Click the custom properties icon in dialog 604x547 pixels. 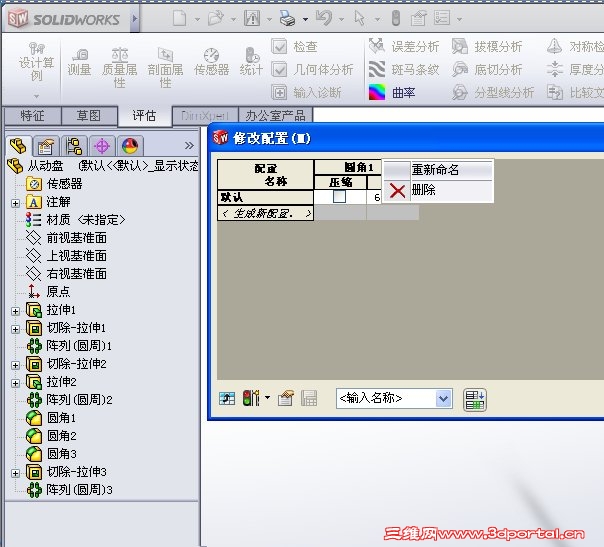pos(285,398)
